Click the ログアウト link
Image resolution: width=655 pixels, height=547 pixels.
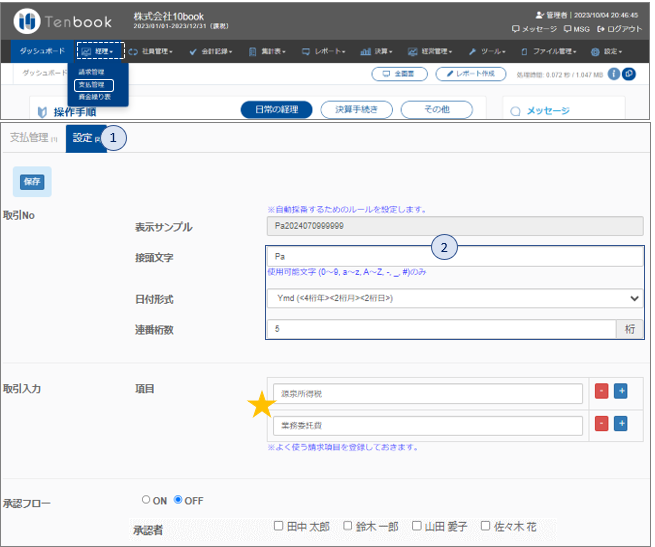click(619, 29)
